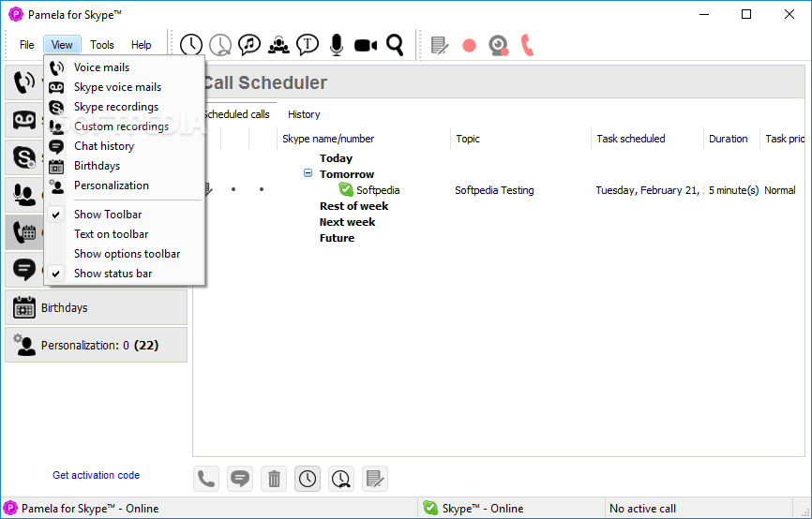Click the phone call button below the list
The height and width of the screenshot is (519, 812).
point(206,479)
